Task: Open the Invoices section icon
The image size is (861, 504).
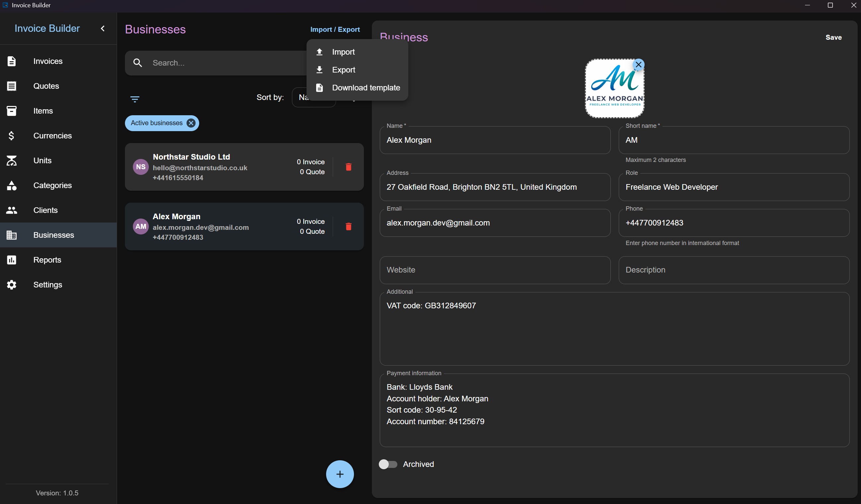Action: [12, 61]
